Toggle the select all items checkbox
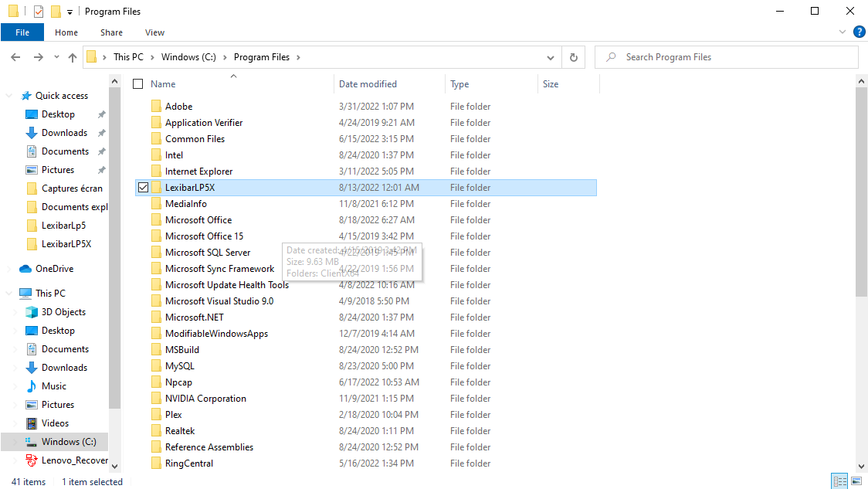This screenshot has width=868, height=489. pyautogui.click(x=138, y=84)
